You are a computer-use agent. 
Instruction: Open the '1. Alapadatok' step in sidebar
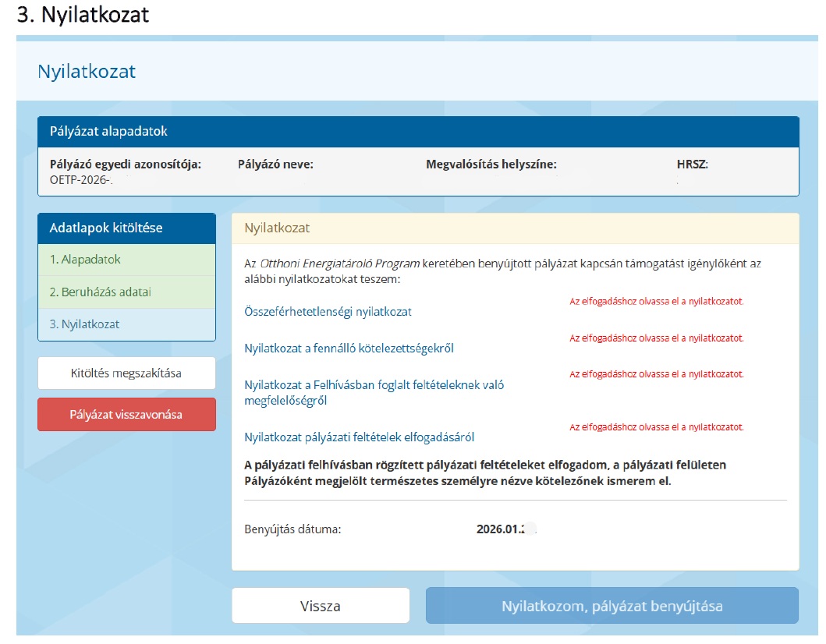point(86,260)
